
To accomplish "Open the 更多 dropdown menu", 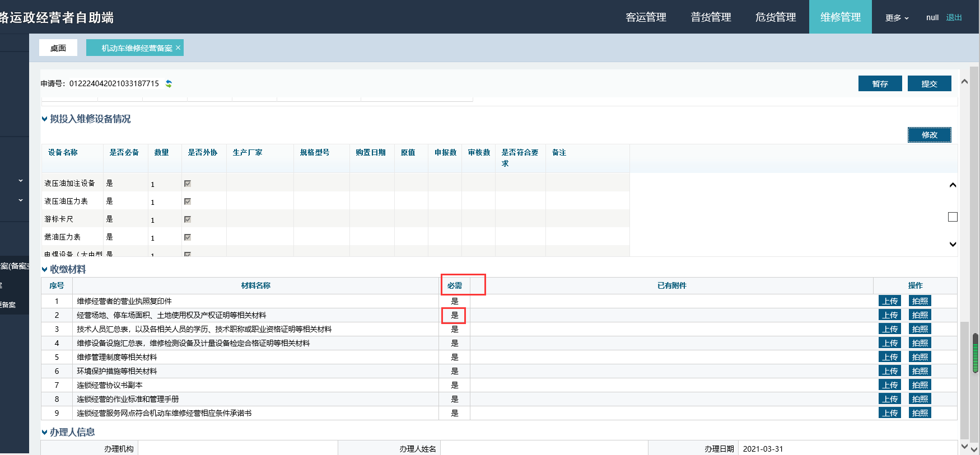I will click(x=897, y=18).
